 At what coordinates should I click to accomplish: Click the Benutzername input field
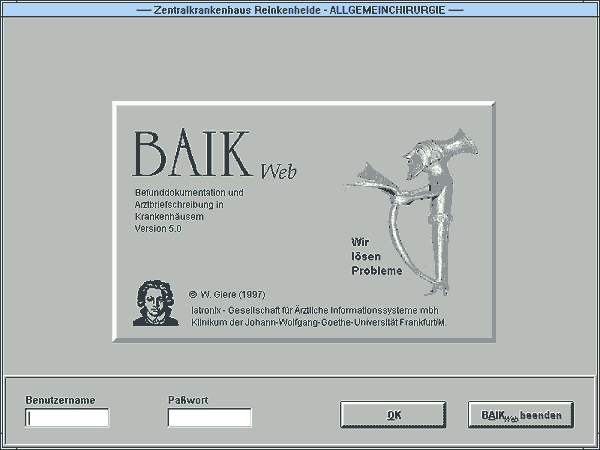[x=67, y=418]
